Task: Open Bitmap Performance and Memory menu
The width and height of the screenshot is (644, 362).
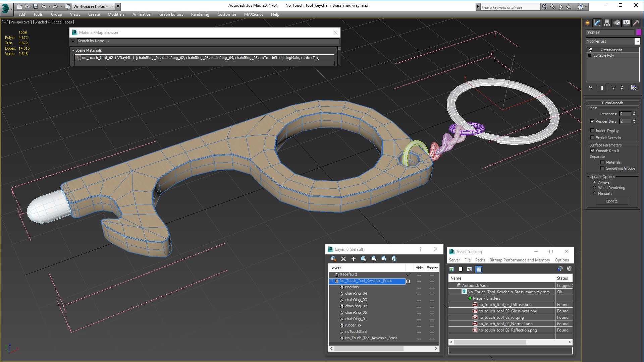Action: pos(520,260)
